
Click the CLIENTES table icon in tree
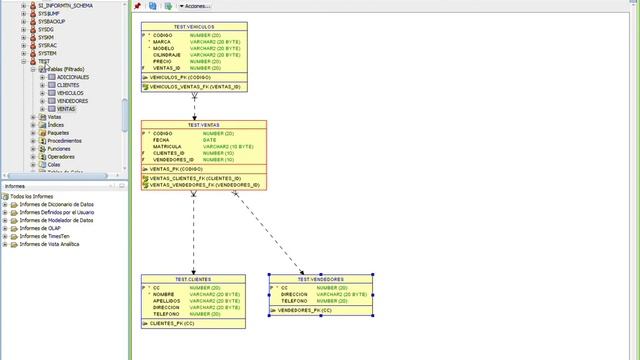click(52, 85)
